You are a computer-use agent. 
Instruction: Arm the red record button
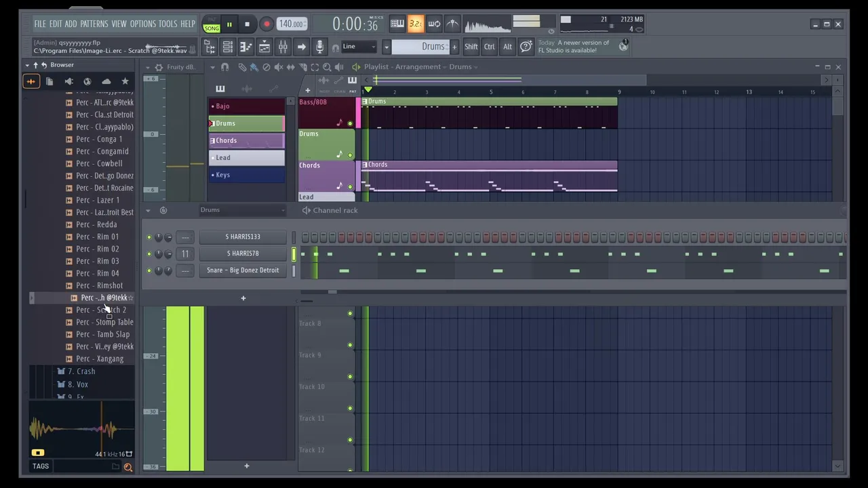pos(267,24)
